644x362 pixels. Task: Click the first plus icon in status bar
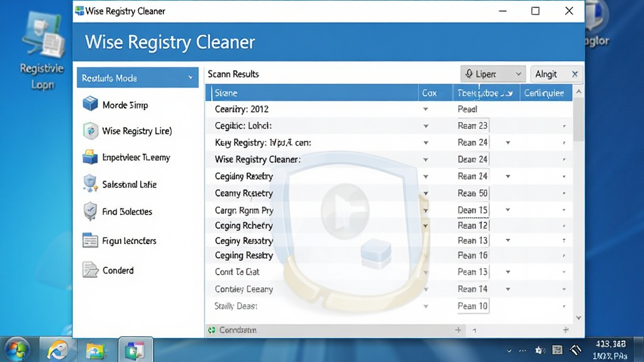[458, 329]
